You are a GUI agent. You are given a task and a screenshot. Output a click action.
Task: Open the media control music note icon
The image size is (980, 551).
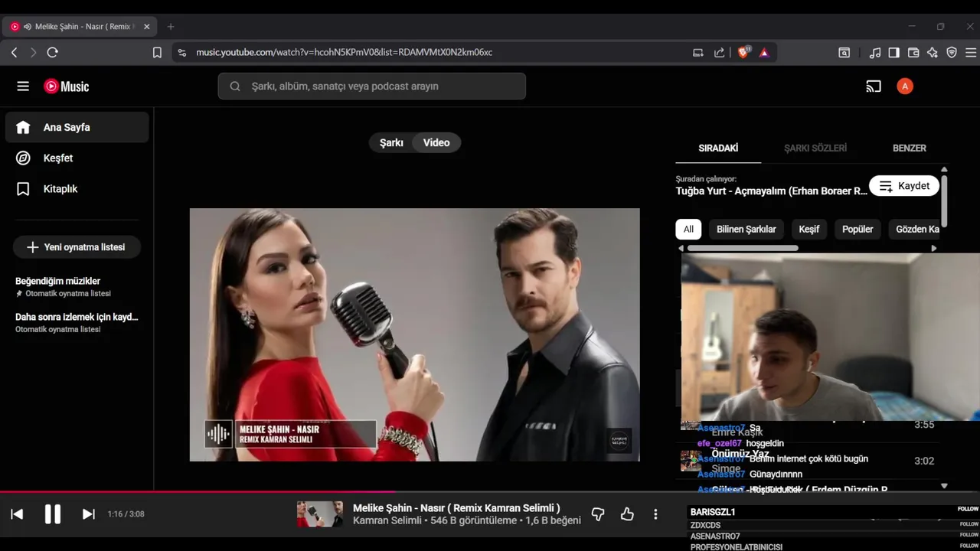874,52
